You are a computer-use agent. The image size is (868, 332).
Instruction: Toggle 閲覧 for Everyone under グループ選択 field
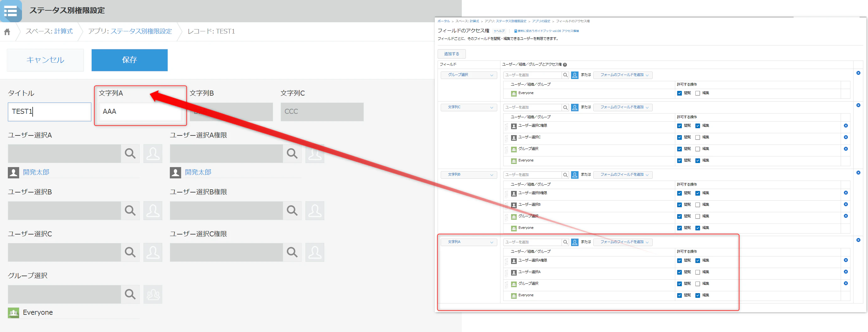[x=679, y=93]
